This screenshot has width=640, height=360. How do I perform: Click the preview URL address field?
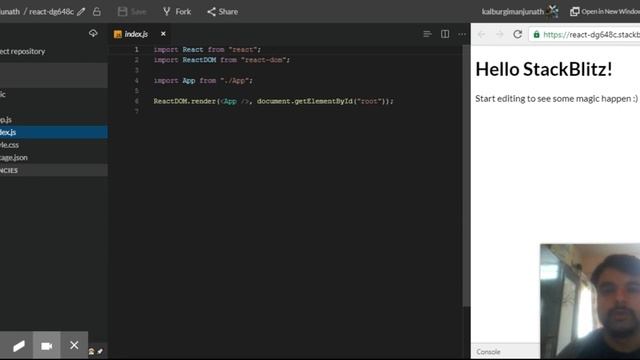[584, 34]
